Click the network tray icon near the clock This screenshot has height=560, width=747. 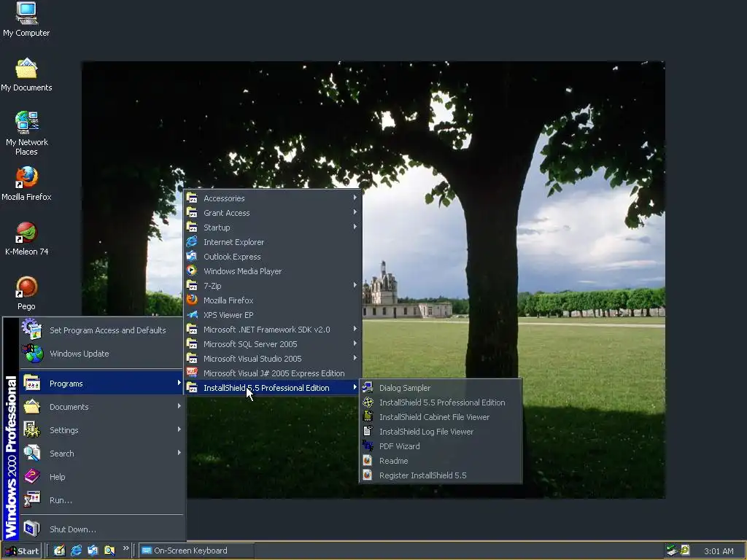tap(672, 551)
